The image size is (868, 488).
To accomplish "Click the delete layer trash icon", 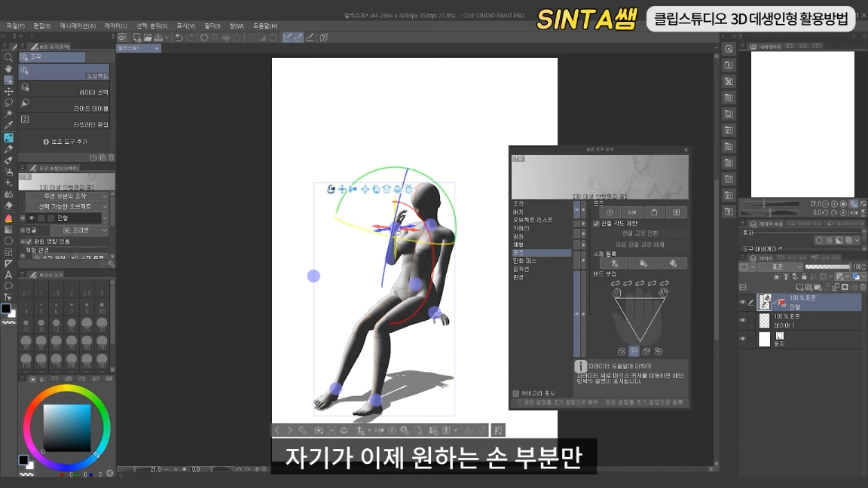I will pos(863,287).
